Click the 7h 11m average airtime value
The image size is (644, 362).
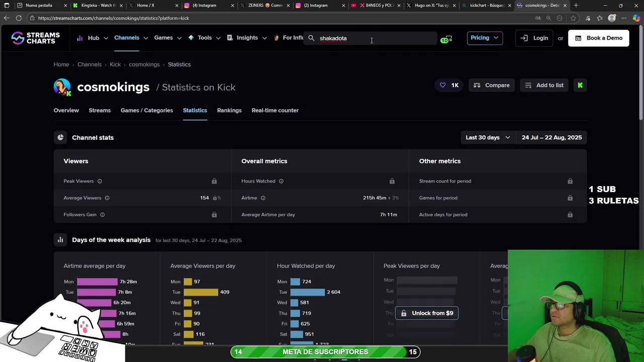point(388,215)
